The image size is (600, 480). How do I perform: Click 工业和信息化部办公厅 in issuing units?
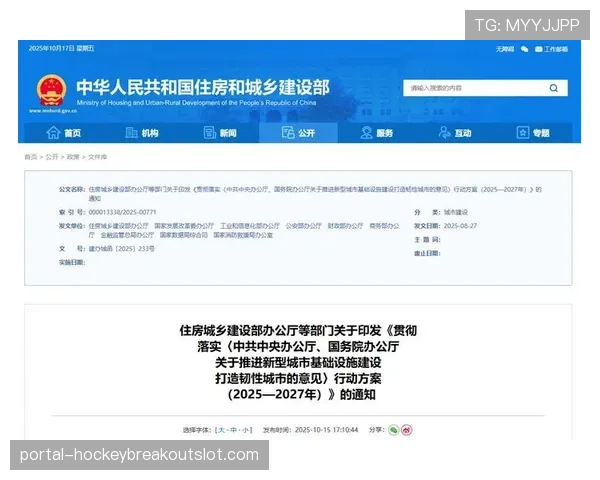(x=250, y=226)
